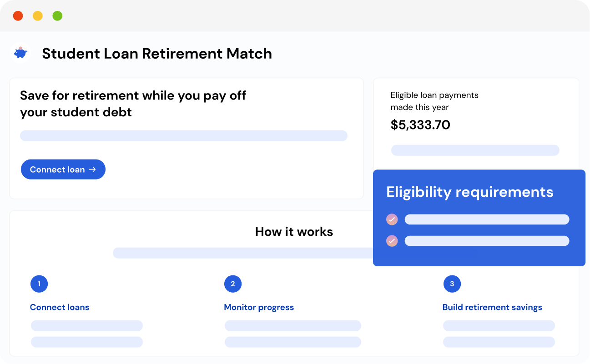Open the Connect loans step link

coord(60,307)
